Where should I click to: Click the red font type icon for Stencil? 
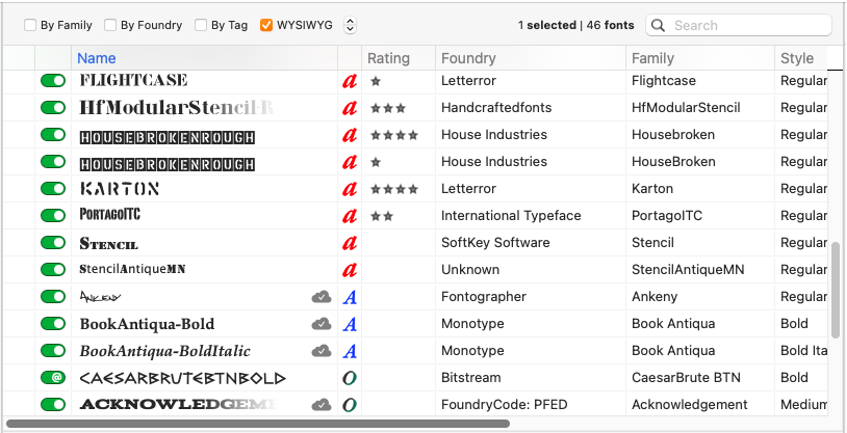pos(349,243)
